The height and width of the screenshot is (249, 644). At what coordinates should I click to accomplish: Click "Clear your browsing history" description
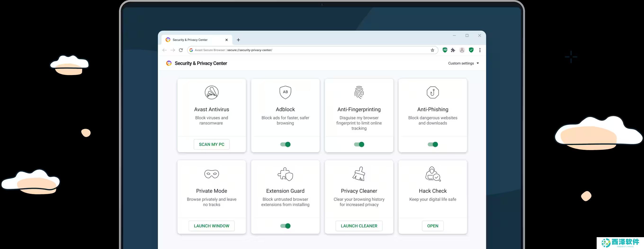click(x=359, y=202)
